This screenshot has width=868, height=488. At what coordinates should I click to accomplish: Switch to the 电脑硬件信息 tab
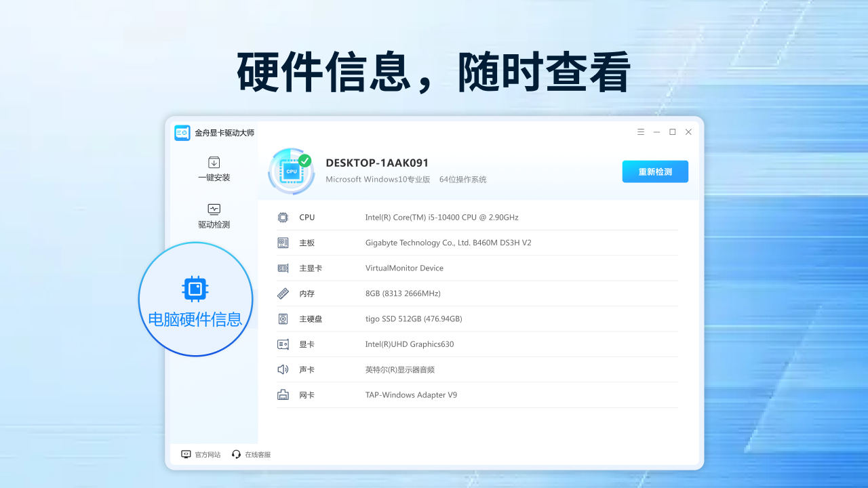(x=195, y=299)
